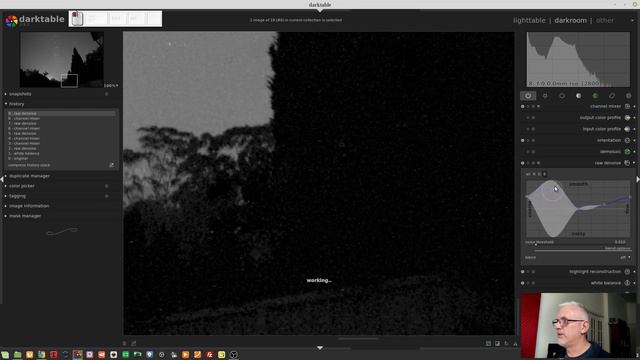Viewport: 640px width, 360px height.
Task: Click 'compress history stack' button
Action: coord(29,165)
